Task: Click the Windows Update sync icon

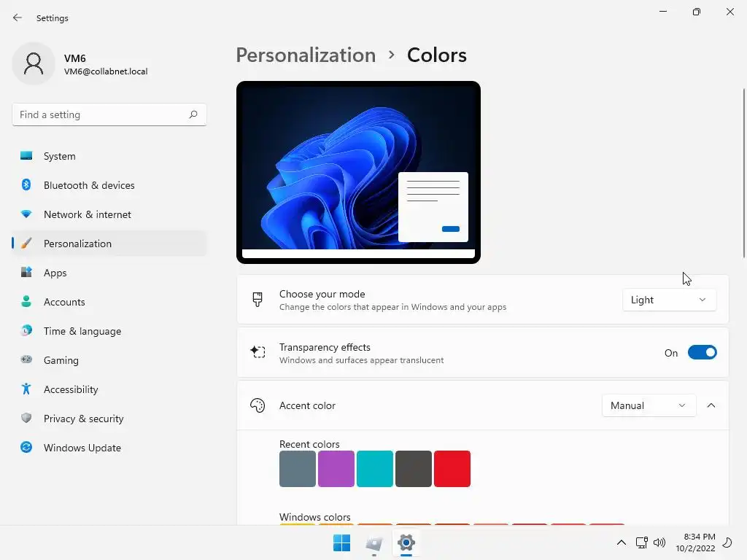Action: (26, 447)
